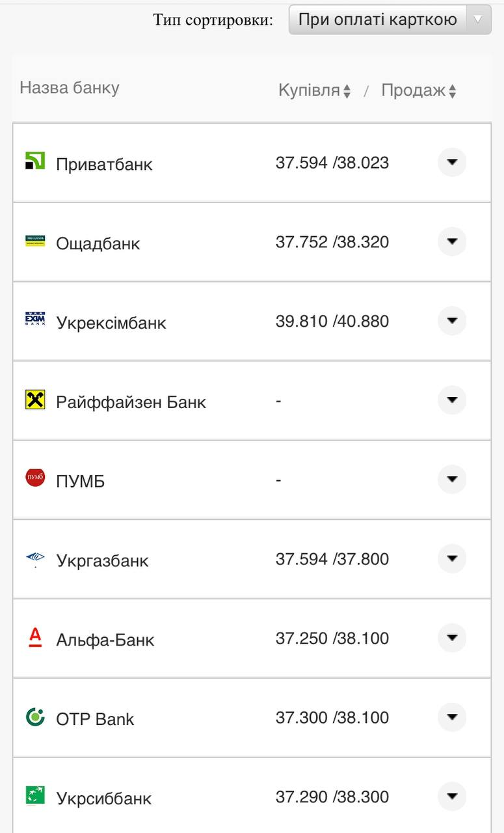Expand the Укрексімбанк row arrow

pyautogui.click(x=452, y=321)
